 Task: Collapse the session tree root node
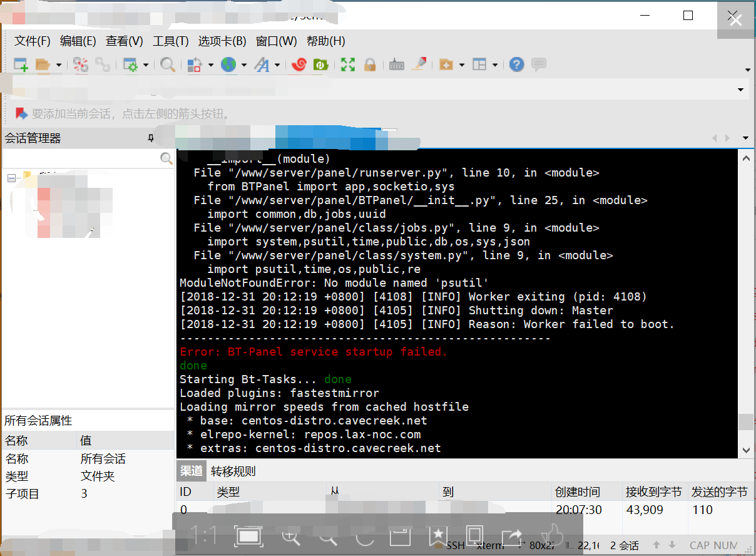[11, 178]
